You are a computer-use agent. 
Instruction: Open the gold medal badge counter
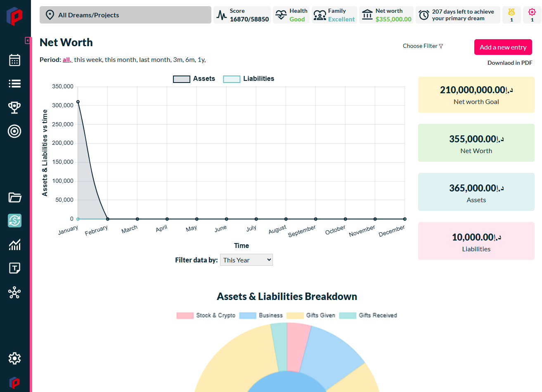click(x=511, y=15)
